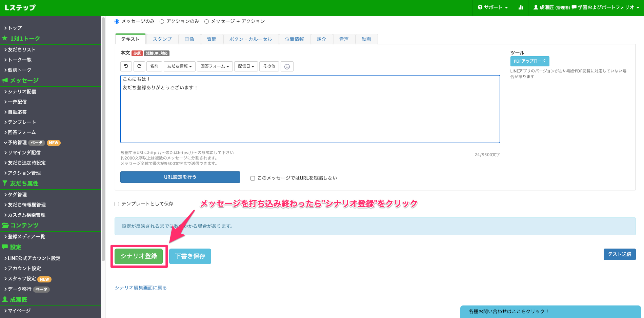Select the アクションのみ radio button

point(162,21)
